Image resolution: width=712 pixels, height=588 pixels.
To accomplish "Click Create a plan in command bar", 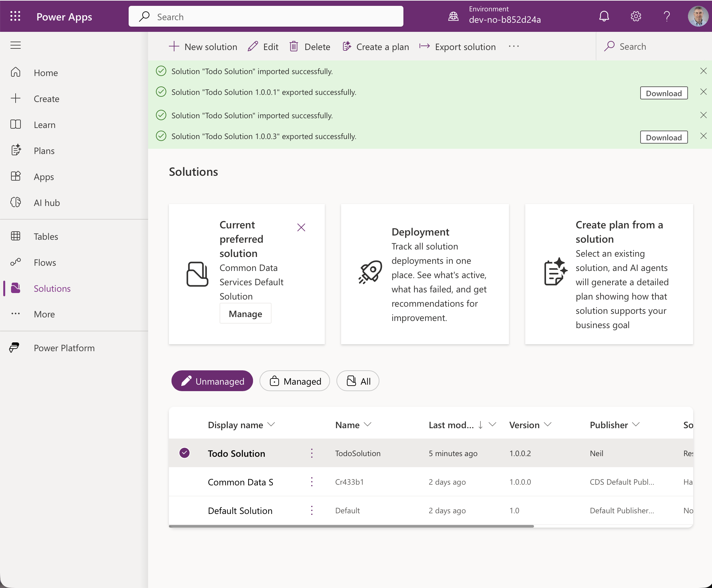I will tap(375, 47).
